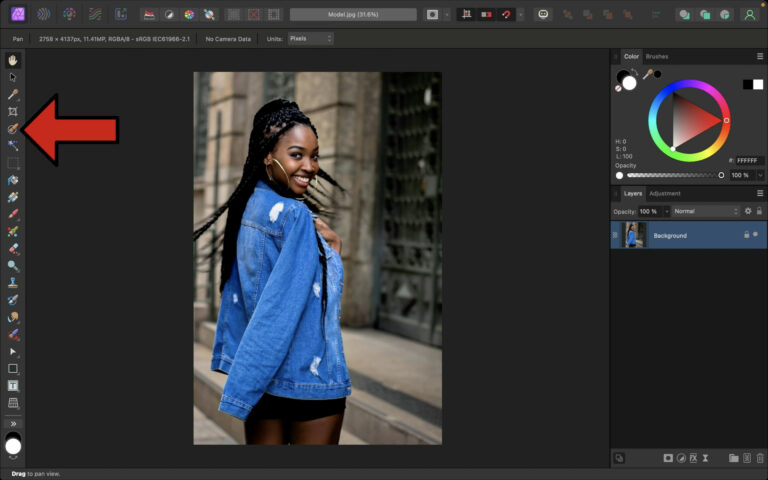Click Deselect red X icon
Image resolution: width=768 pixels, height=480 pixels.
[254, 15]
